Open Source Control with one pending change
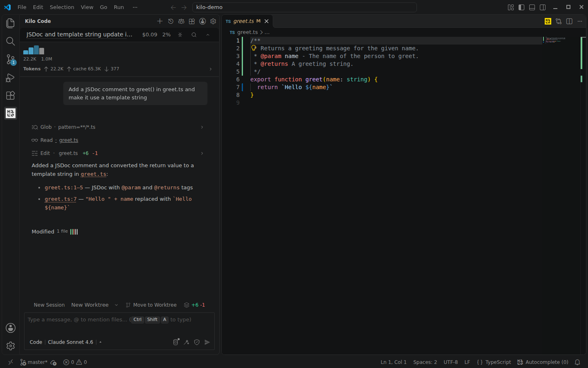The width and height of the screenshot is (588, 368). pos(11,60)
